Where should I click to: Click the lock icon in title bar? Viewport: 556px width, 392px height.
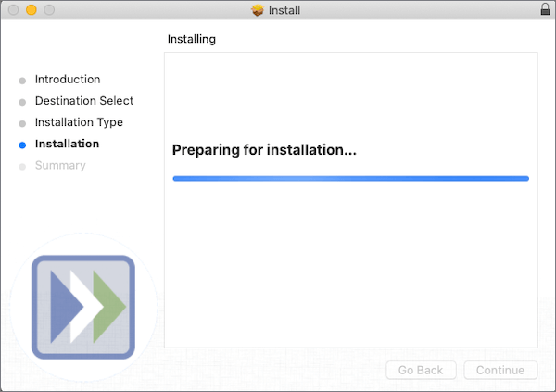click(545, 9)
